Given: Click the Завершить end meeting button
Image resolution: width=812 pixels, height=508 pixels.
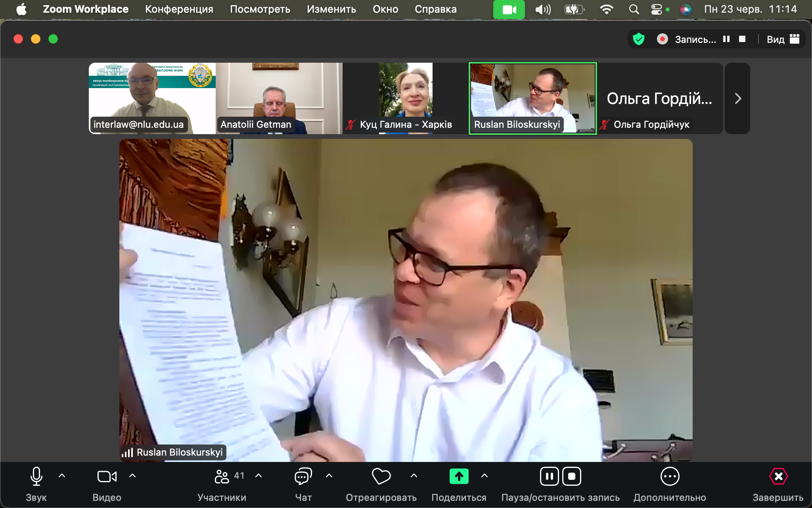Looking at the screenshot, I should 778,476.
